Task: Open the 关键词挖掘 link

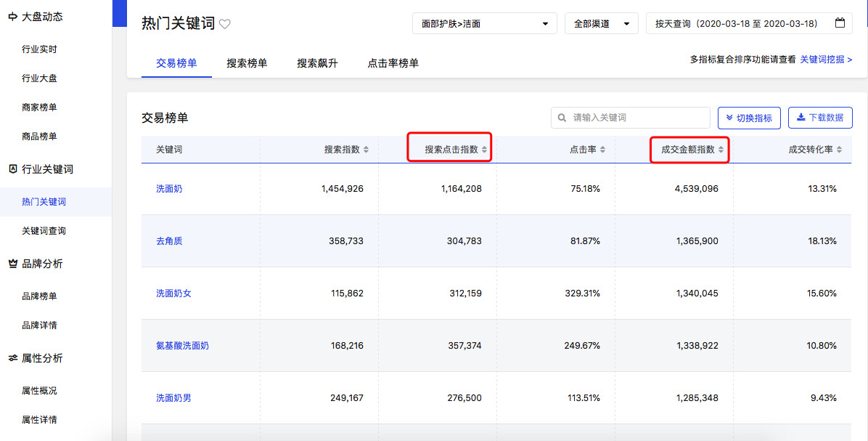Action: pos(826,60)
